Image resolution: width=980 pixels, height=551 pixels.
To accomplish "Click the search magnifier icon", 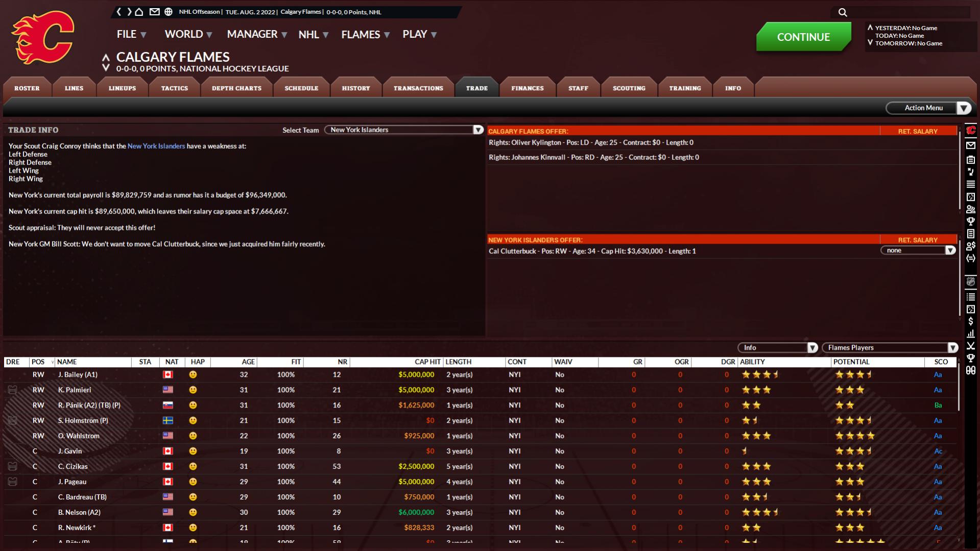I will coord(843,12).
